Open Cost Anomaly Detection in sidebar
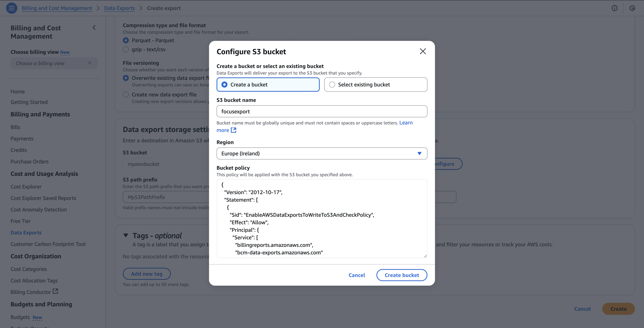The image size is (644, 328). 38,210
